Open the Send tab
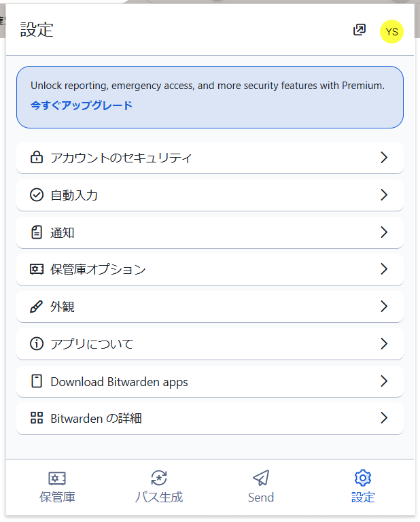The height and width of the screenshot is (522, 420). tap(261, 487)
